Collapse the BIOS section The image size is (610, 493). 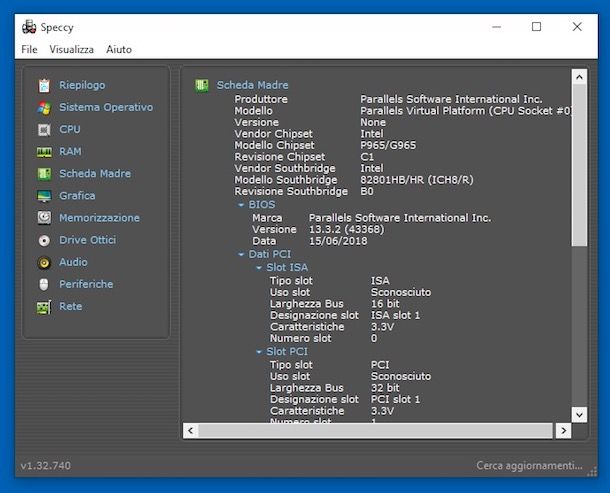pyautogui.click(x=241, y=205)
